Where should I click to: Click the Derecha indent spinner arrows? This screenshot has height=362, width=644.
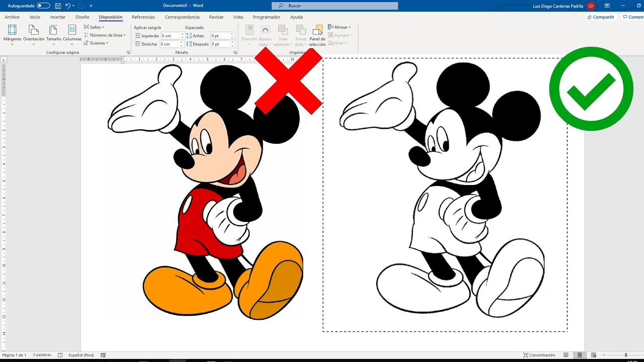tap(182, 44)
